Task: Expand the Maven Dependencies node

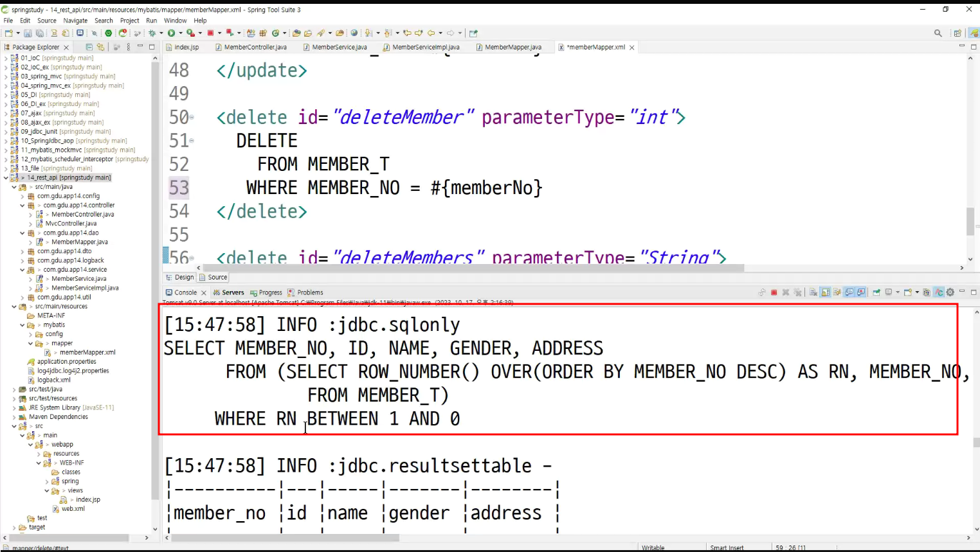Action: [14, 417]
